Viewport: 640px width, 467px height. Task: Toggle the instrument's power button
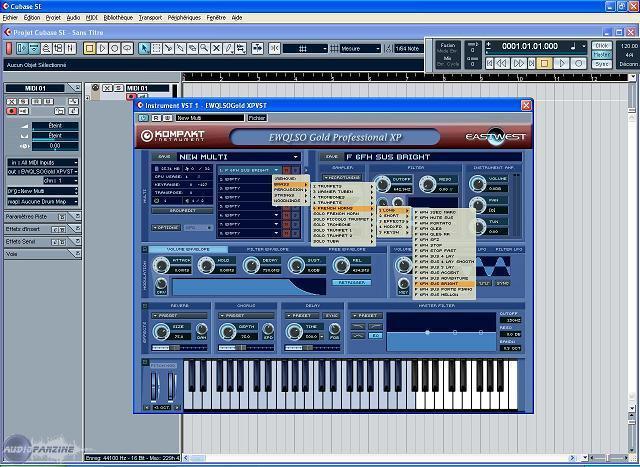143,118
